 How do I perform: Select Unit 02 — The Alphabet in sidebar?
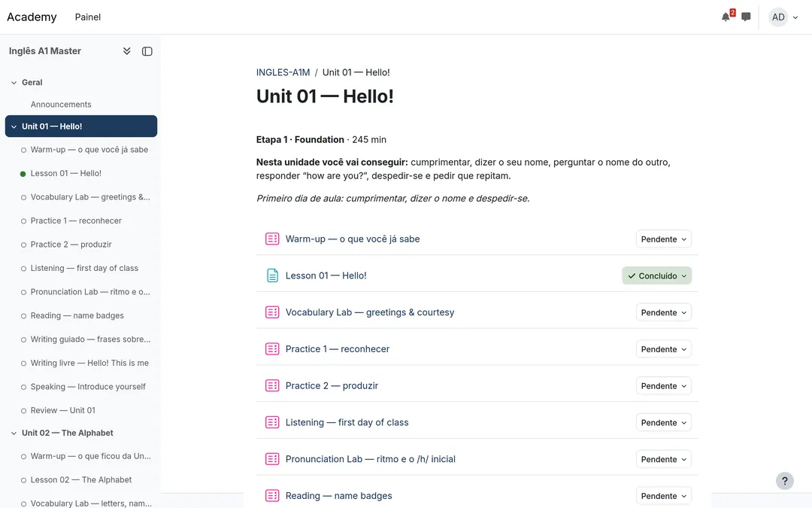tap(68, 433)
